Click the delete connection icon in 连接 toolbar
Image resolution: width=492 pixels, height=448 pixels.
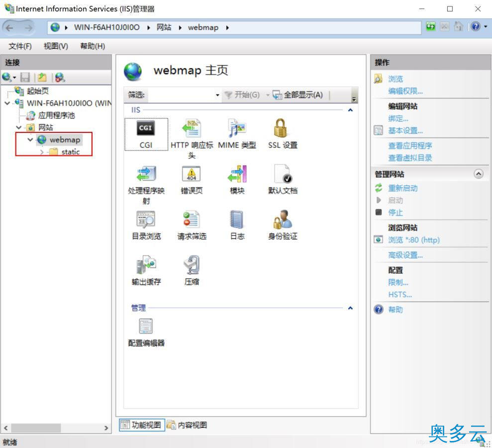coord(60,77)
